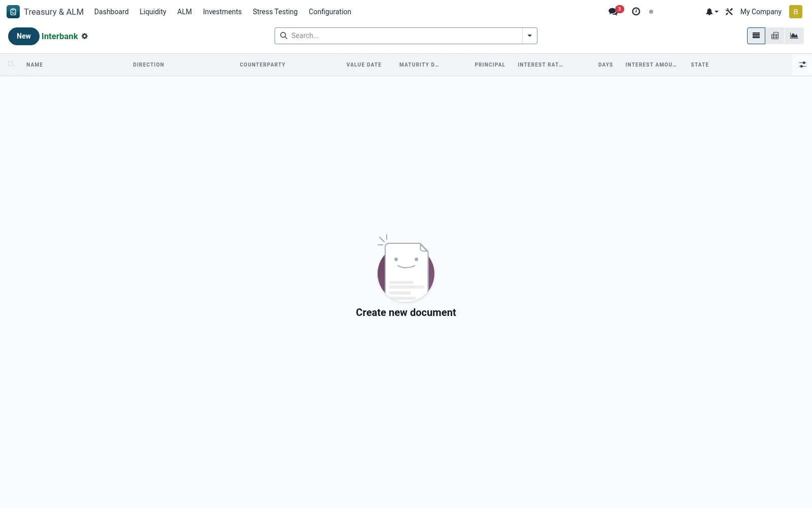This screenshot has height=508, width=812.
Task: Open optional columns adjust settings
Action: pos(802,65)
